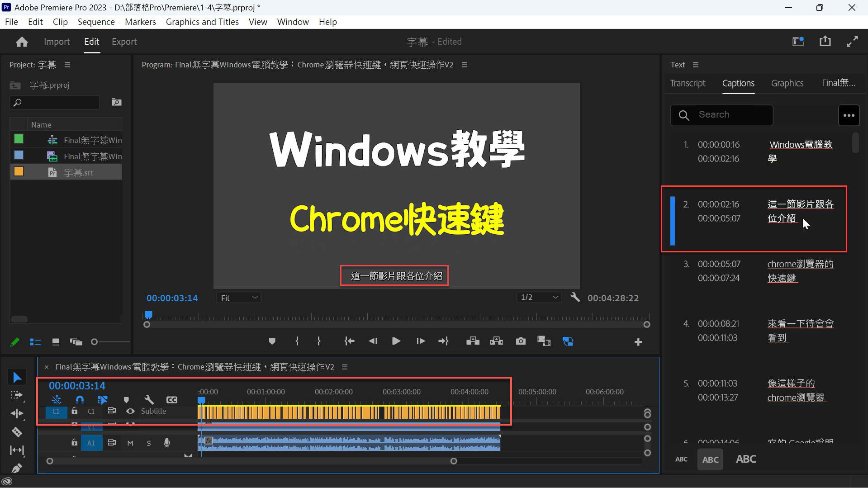Image resolution: width=868 pixels, height=488 pixels.
Task: Select the Selection tool arrow
Action: [x=17, y=377]
